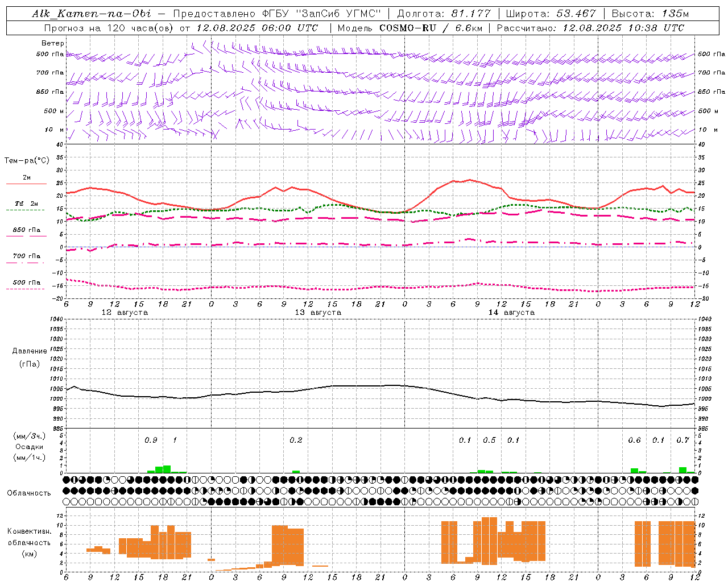
Task: Click the Широта: 53.467 header field
Action: (551, 14)
